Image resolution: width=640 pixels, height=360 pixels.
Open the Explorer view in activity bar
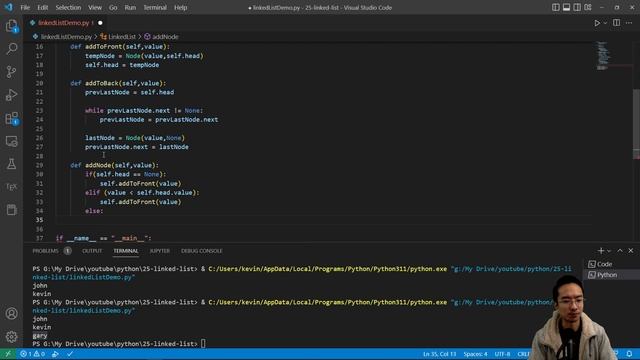point(11,26)
